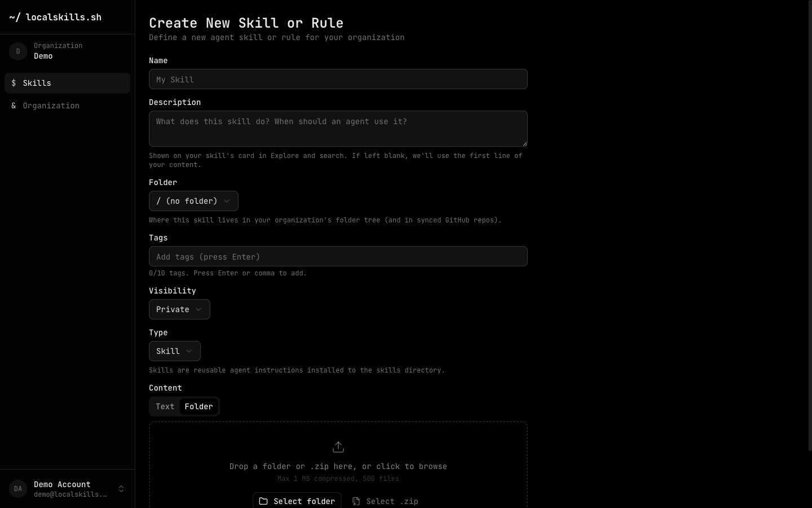The height and width of the screenshot is (508, 812).
Task: Click the zip file icon beside Select .zip
Action: [x=356, y=501]
